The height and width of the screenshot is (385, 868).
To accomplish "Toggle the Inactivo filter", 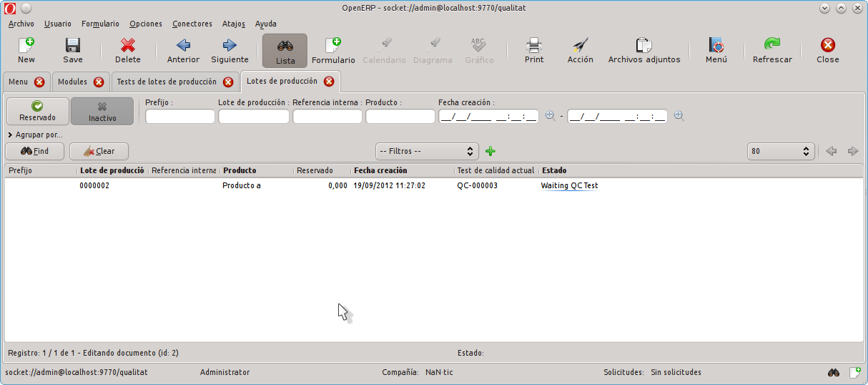I will coord(102,111).
